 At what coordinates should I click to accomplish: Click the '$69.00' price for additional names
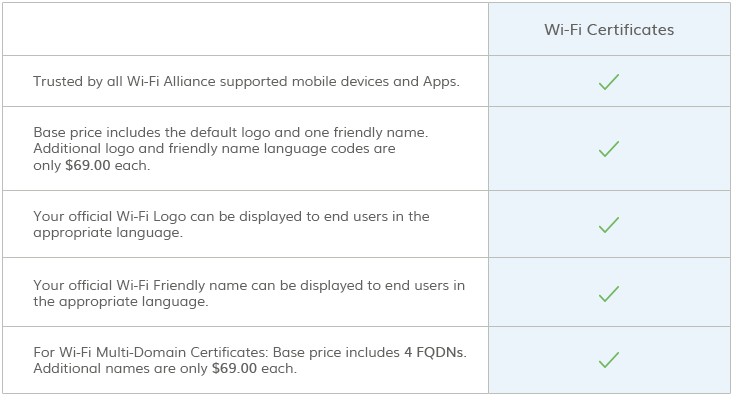(234, 368)
